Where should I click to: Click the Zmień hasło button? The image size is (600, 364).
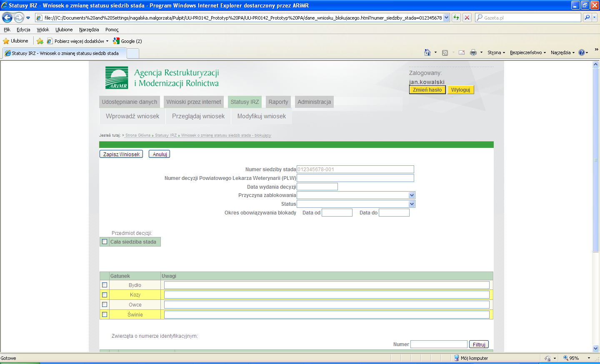coord(427,90)
